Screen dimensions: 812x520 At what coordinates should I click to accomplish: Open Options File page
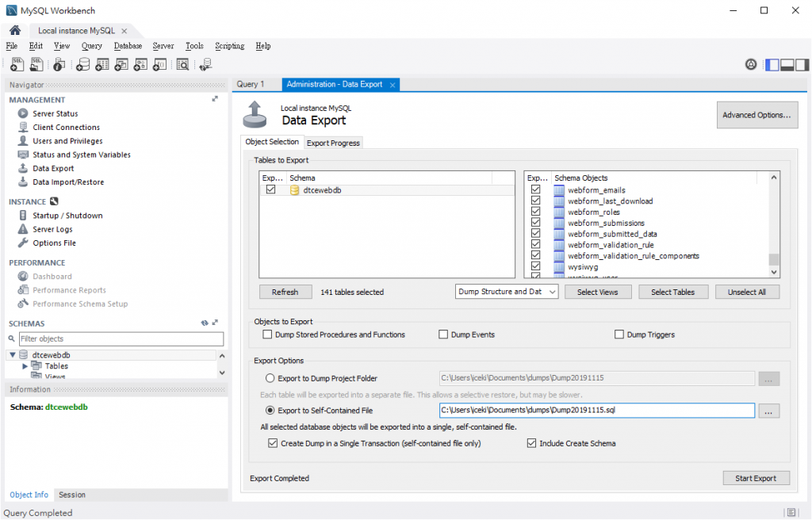[55, 243]
